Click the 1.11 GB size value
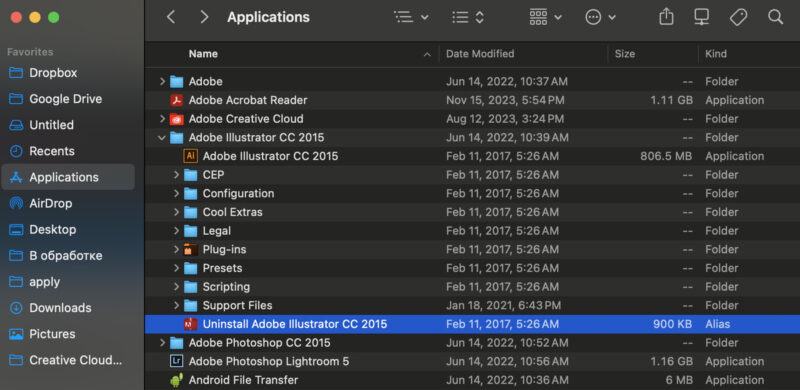 (671, 100)
